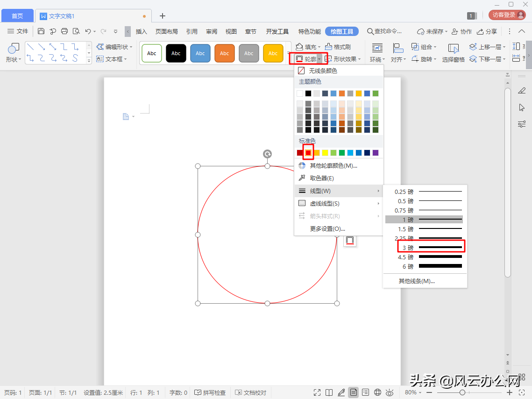
Task: Click 其他线条(M)... at bottom of list
Action: pyautogui.click(x=417, y=281)
